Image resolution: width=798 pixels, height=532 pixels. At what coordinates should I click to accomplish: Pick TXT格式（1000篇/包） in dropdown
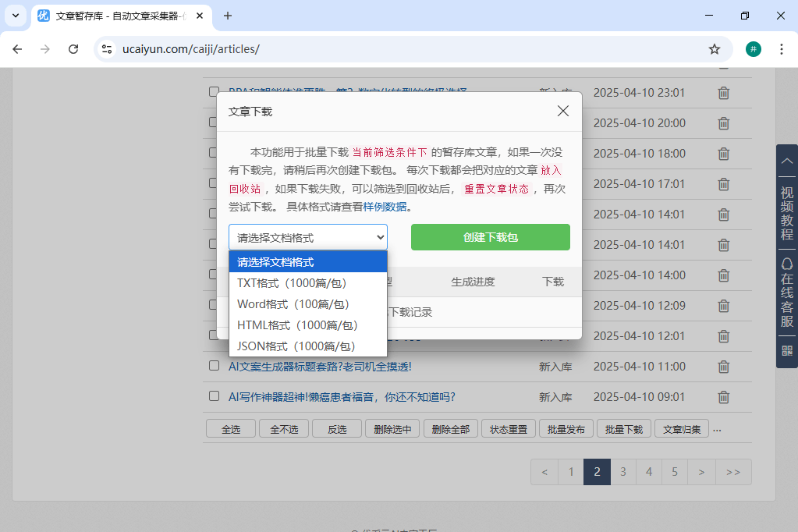tap(291, 283)
